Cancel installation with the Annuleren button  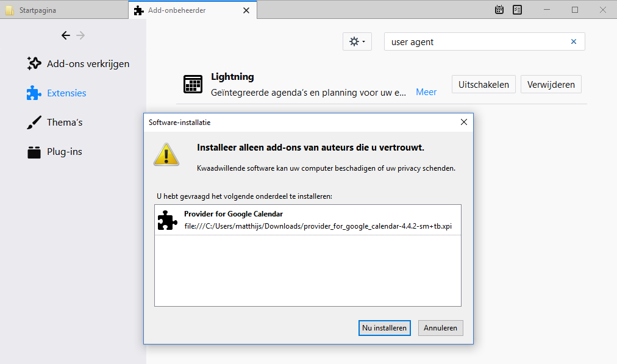tap(440, 328)
